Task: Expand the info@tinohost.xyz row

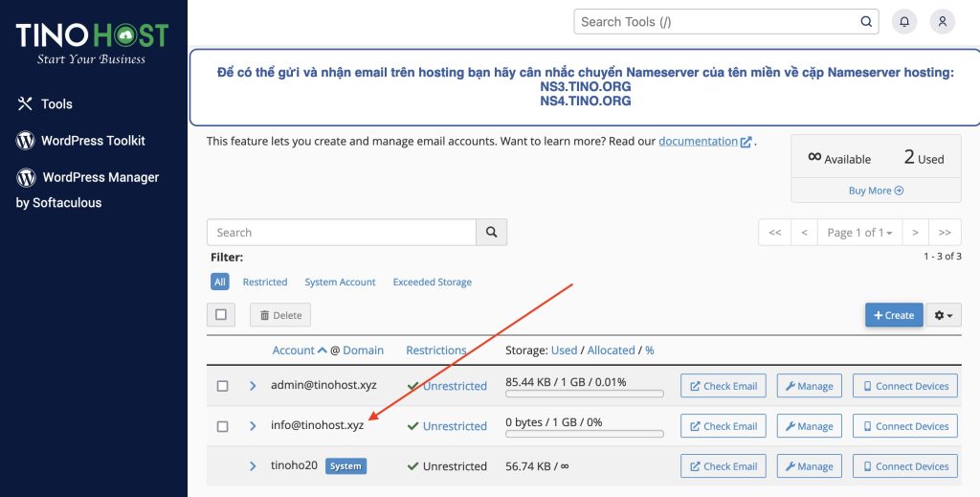Action: point(253,426)
